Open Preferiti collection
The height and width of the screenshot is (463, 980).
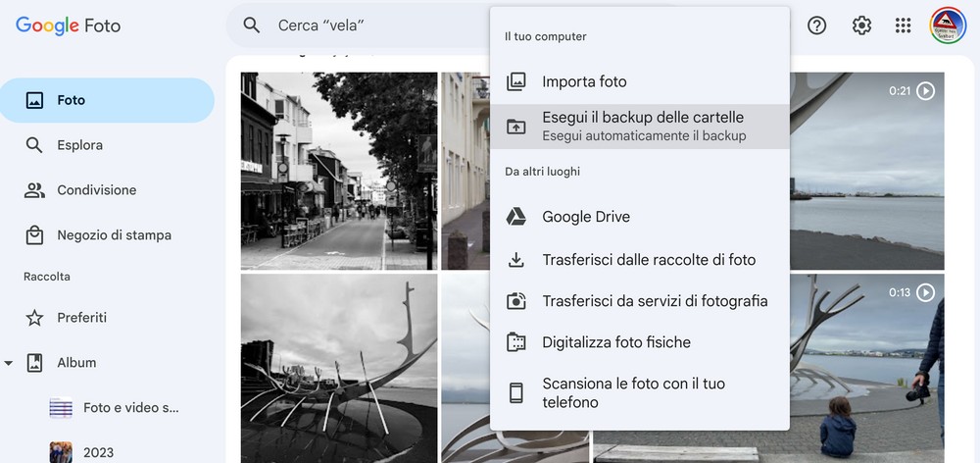(x=81, y=318)
